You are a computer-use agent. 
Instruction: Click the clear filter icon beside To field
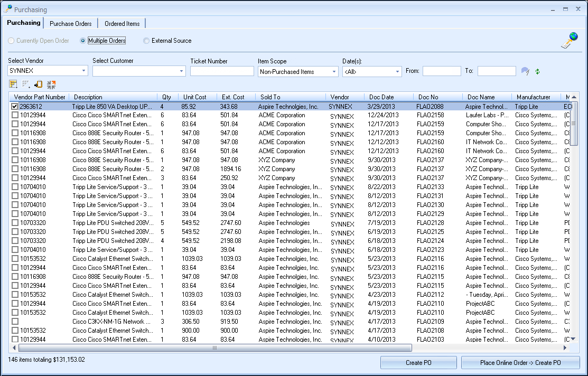click(525, 71)
